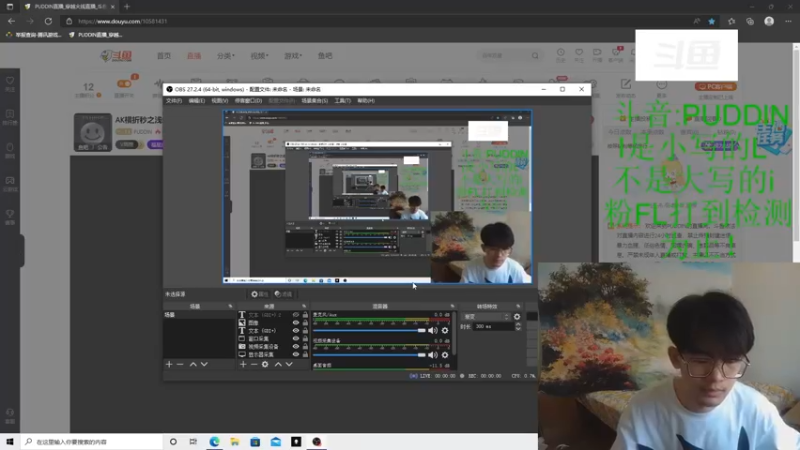
Task: Open the OBS 场景集合(S) menu
Action: 314,101
